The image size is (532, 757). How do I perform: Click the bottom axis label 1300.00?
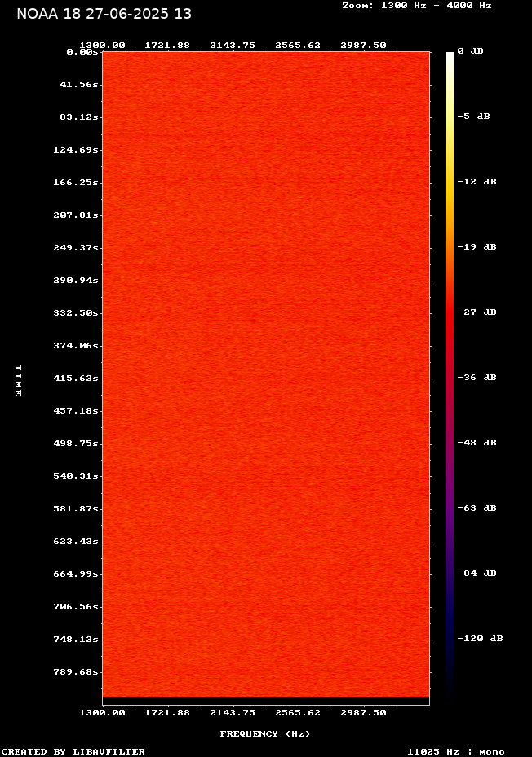(x=102, y=713)
